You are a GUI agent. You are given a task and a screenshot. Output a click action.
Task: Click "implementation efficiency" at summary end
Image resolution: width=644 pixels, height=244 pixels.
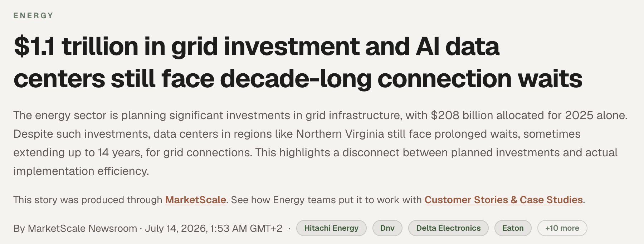80,171
